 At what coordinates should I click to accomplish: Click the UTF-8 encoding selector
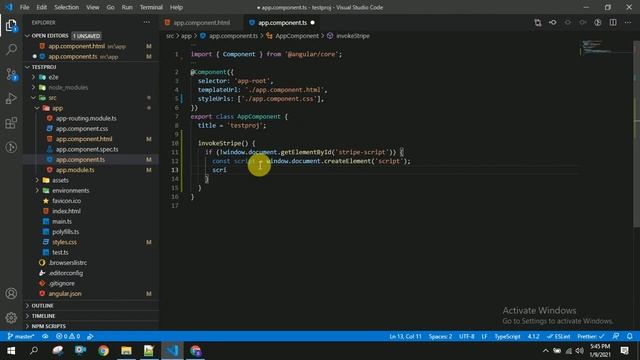pyautogui.click(x=467, y=336)
